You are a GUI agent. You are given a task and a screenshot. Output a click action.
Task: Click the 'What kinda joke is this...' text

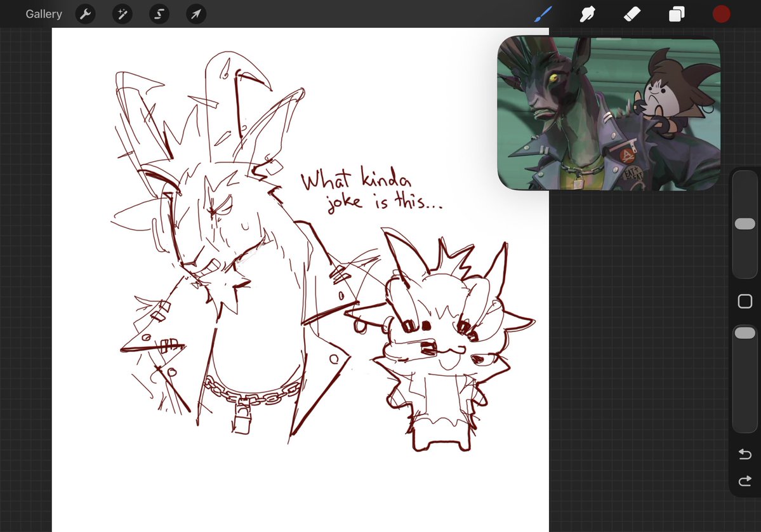point(371,190)
